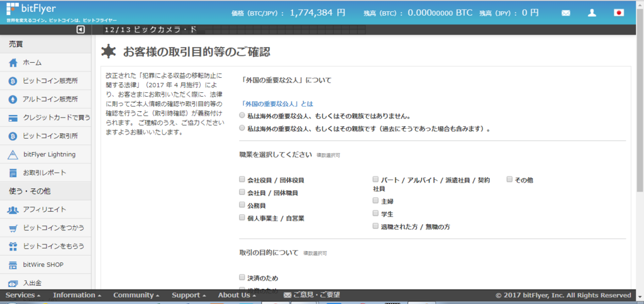Open the mail envelope icon in header

pyautogui.click(x=565, y=13)
